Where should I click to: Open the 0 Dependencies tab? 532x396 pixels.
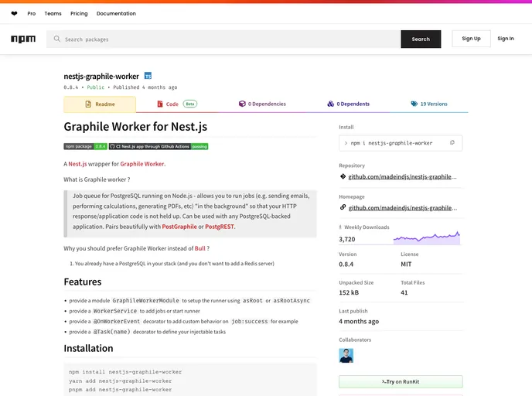262,104
